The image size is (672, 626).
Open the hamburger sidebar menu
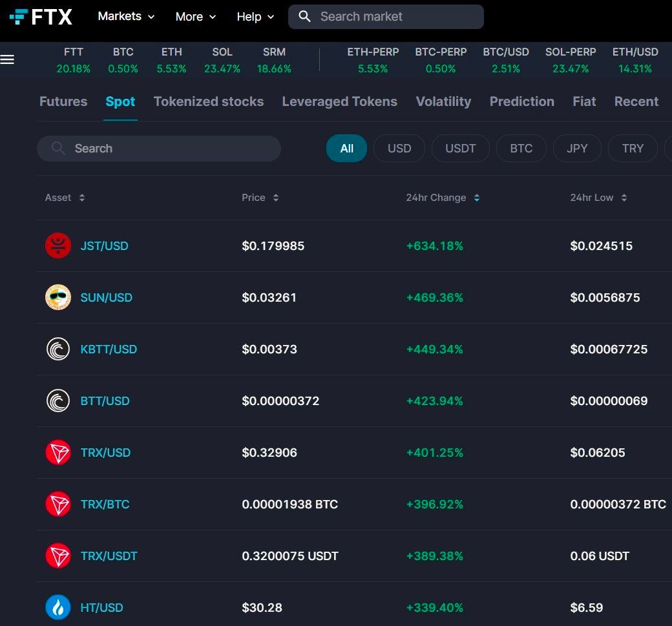(7, 59)
